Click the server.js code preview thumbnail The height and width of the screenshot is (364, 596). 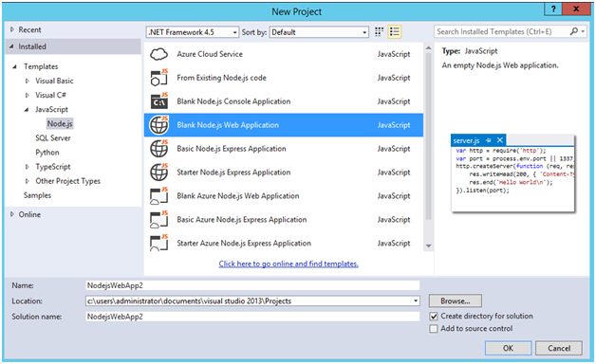pyautogui.click(x=513, y=173)
